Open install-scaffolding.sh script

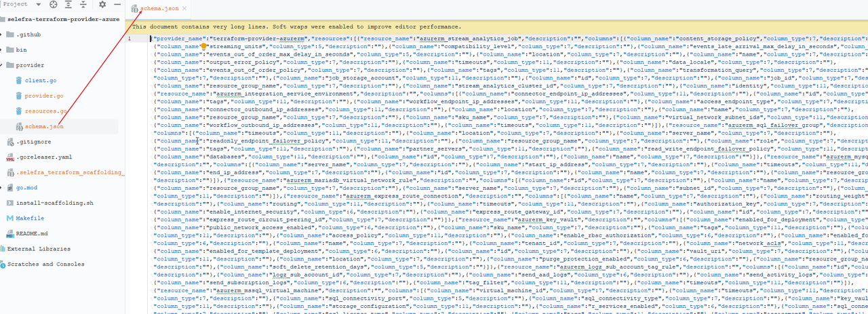[x=54, y=203]
